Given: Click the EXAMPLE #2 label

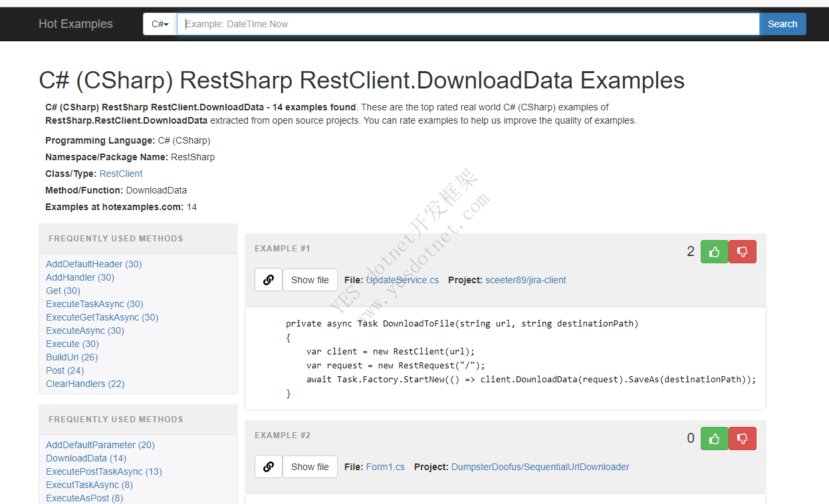Looking at the screenshot, I should [x=283, y=436].
